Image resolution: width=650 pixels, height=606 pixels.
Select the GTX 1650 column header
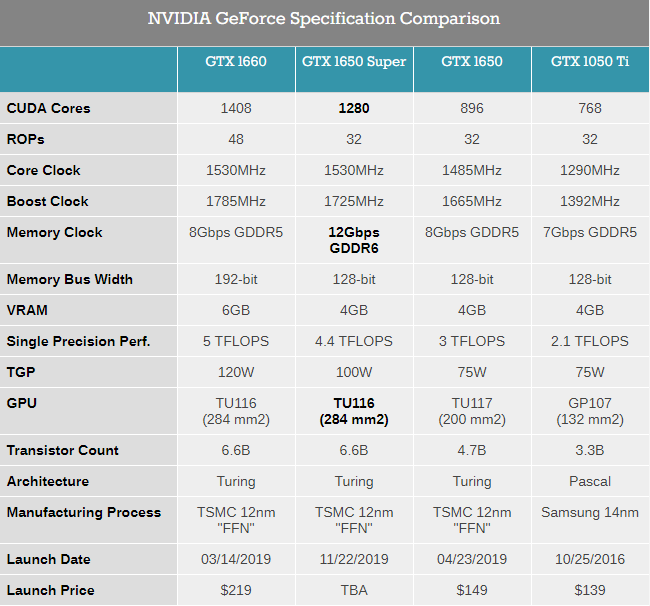coord(472,61)
